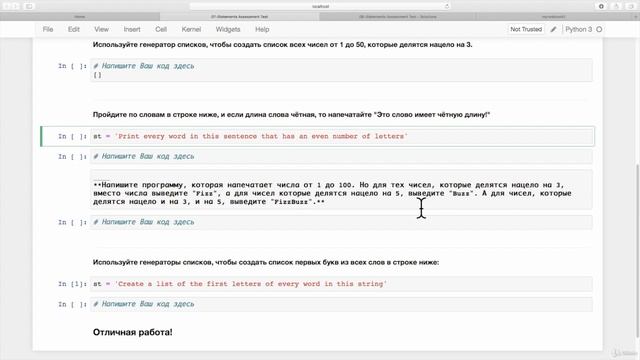The height and width of the screenshot is (360, 640).
Task: Open the Widgets menu
Action: pyautogui.click(x=228, y=29)
